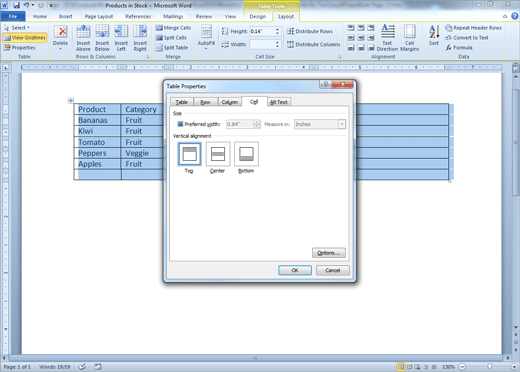
Task: Click the zoom slider in status bar
Action: coord(489,367)
